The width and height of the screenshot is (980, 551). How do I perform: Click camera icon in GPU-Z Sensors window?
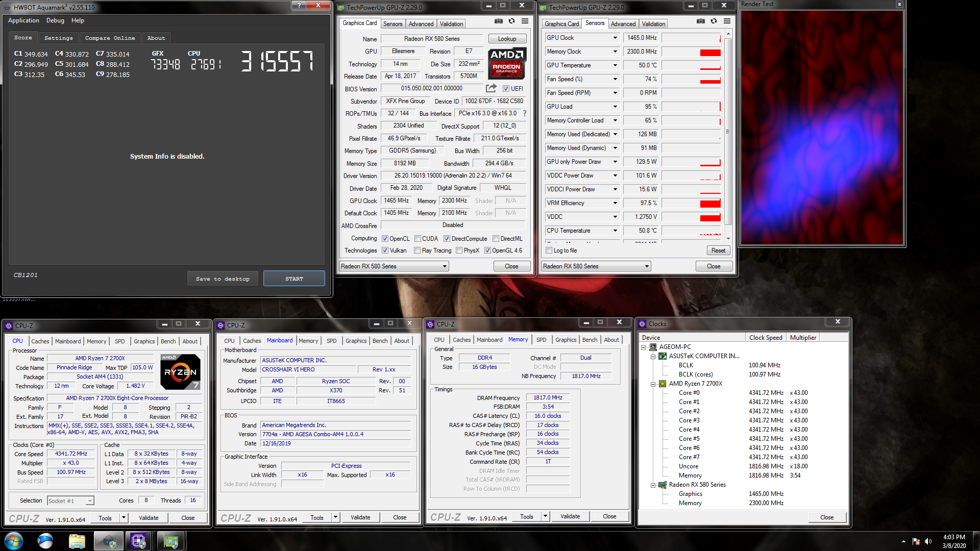coord(700,21)
